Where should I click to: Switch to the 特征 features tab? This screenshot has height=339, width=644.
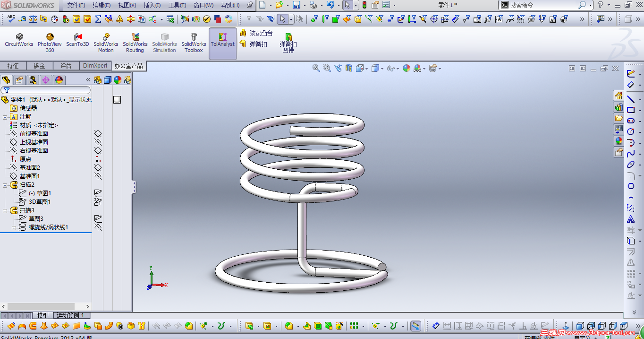[x=13, y=66]
